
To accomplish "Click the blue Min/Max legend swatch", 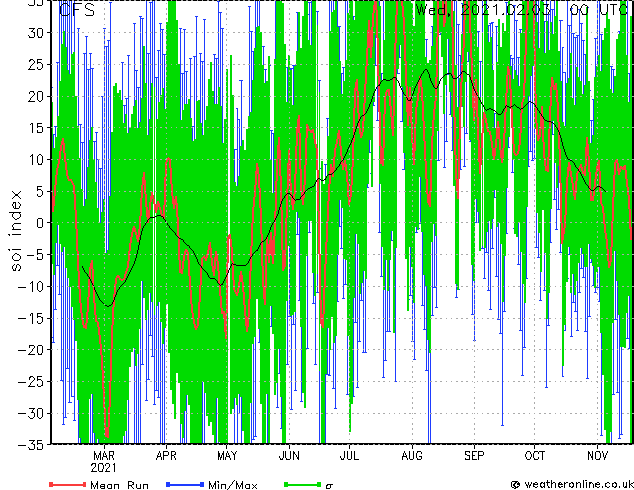I will pyautogui.click(x=185, y=484).
